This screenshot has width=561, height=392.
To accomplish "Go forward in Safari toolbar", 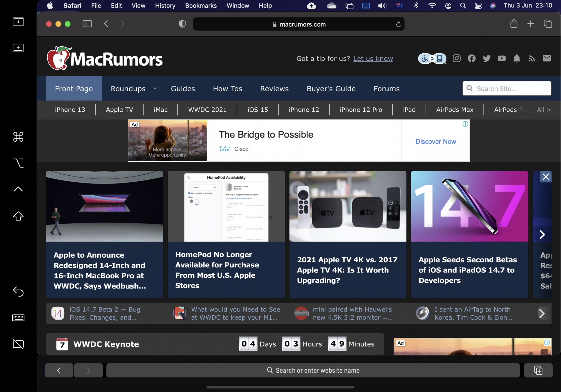I will tap(122, 24).
